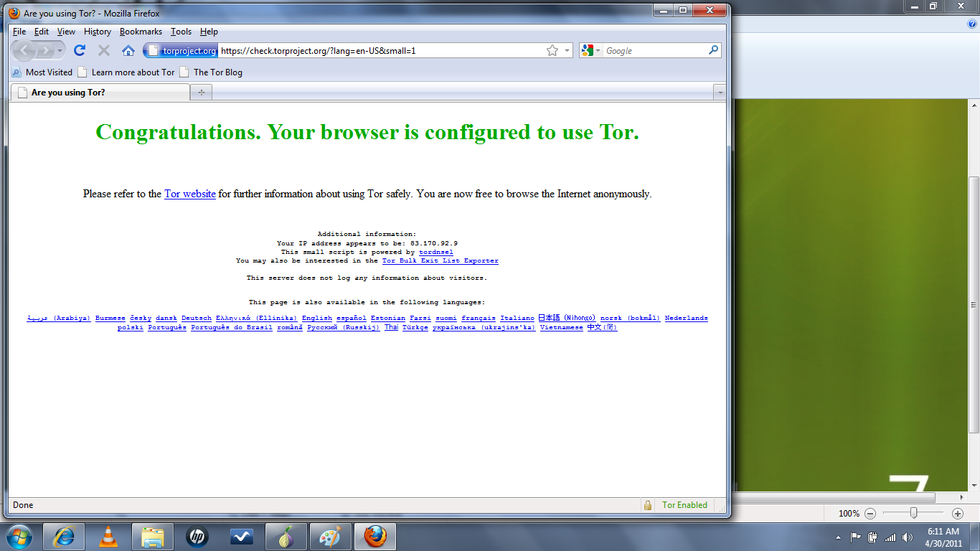Open the Home page icon
Viewport: 980px width, 551px height.
pyautogui.click(x=128, y=50)
